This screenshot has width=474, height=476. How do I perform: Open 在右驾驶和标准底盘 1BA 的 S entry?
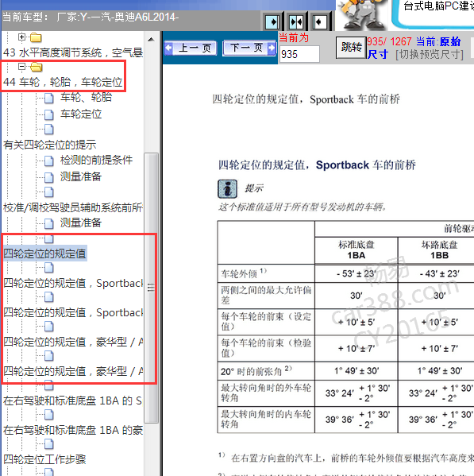tap(73, 401)
